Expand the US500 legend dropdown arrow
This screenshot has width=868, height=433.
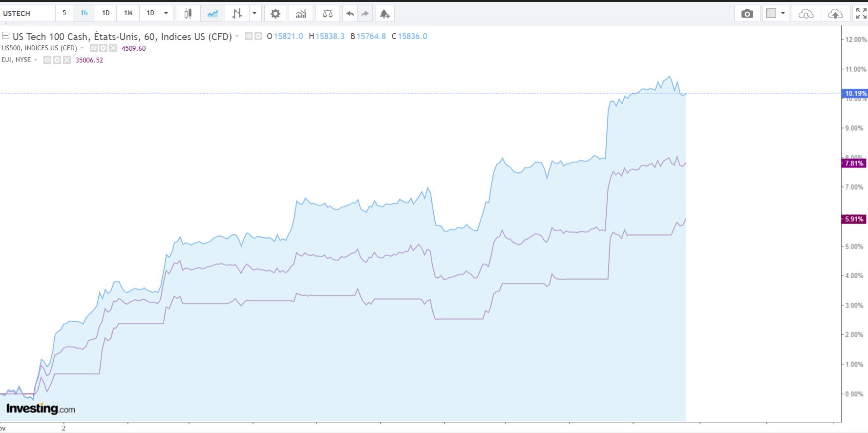click(x=82, y=48)
